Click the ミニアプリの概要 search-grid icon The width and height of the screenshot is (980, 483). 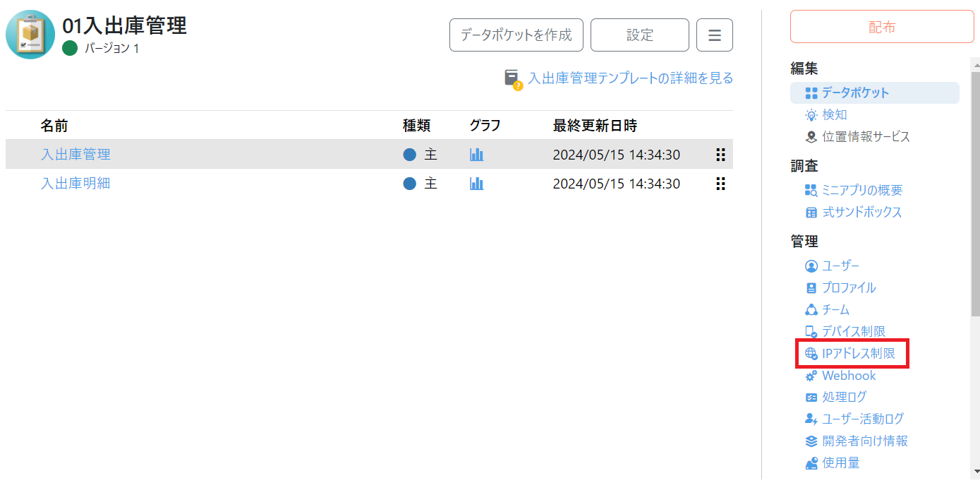point(811,191)
